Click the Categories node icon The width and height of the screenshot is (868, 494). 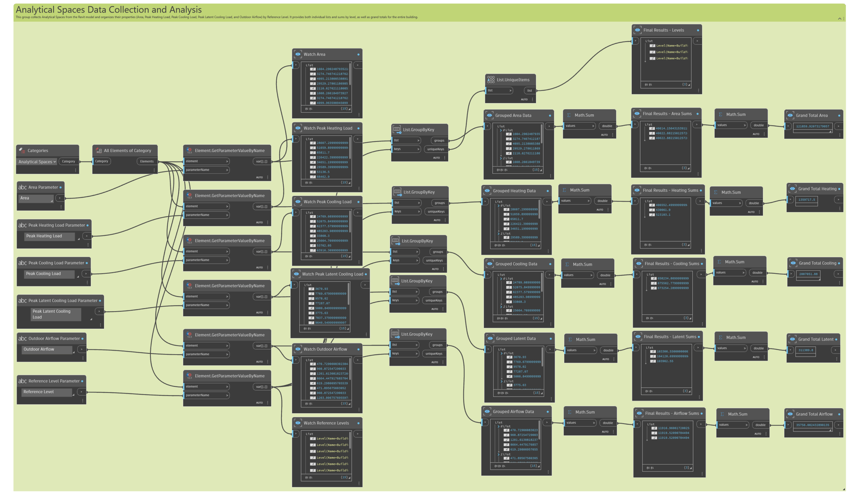point(21,150)
